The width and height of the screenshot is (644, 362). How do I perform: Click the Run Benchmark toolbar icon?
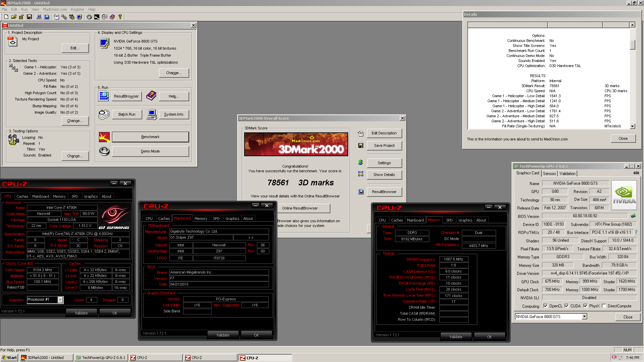[x=97, y=17]
